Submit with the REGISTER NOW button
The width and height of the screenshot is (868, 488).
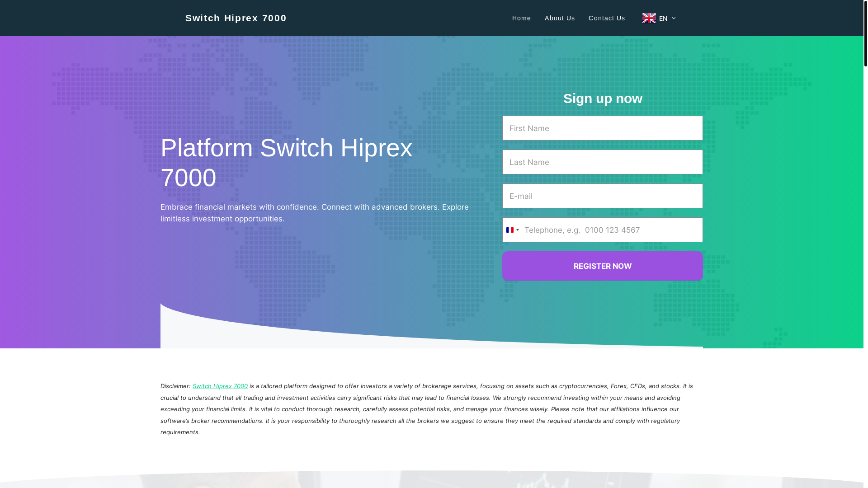[602, 266]
